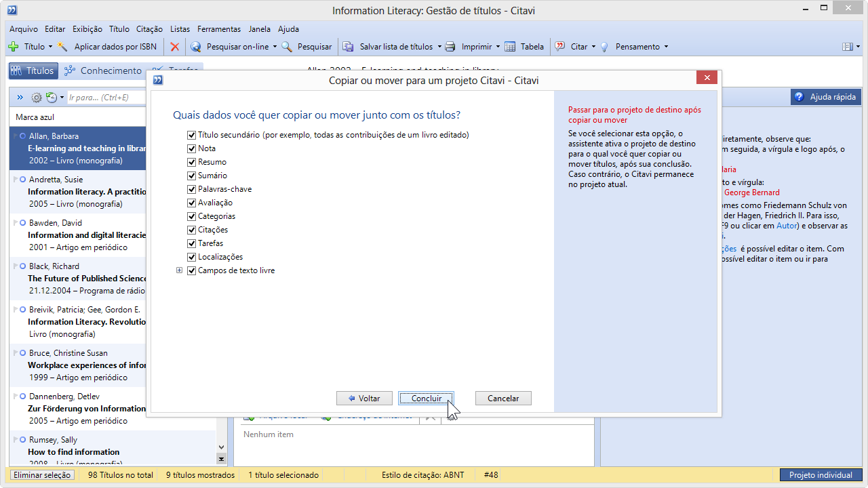The width and height of the screenshot is (868, 488).
Task: Click the Citavi logo icon in main title bar
Action: tap(12, 10)
